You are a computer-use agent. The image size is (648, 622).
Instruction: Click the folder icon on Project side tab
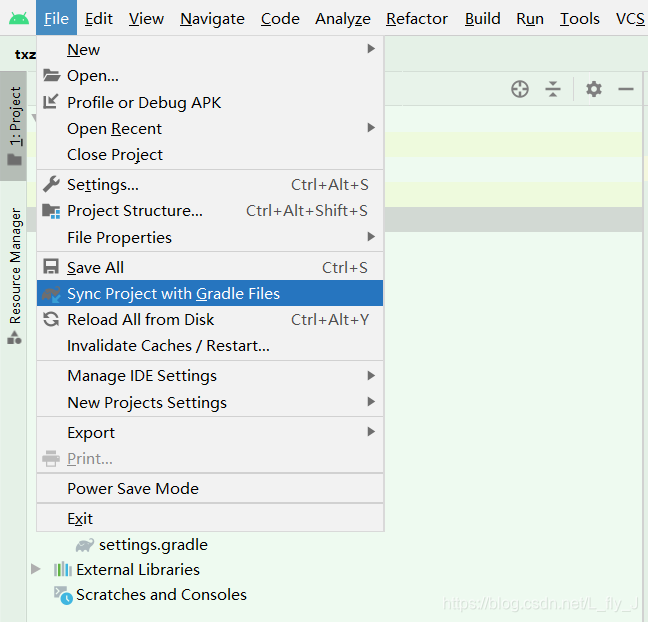pyautogui.click(x=14, y=160)
